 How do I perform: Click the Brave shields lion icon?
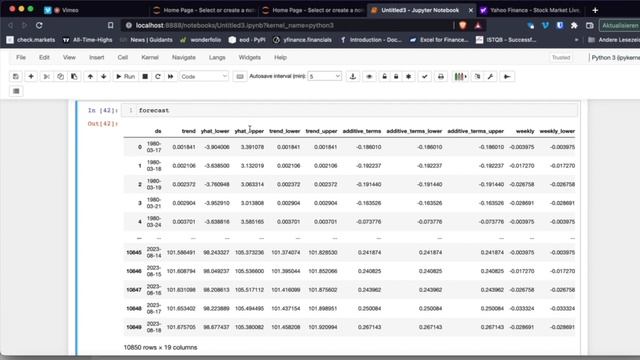(x=463, y=25)
